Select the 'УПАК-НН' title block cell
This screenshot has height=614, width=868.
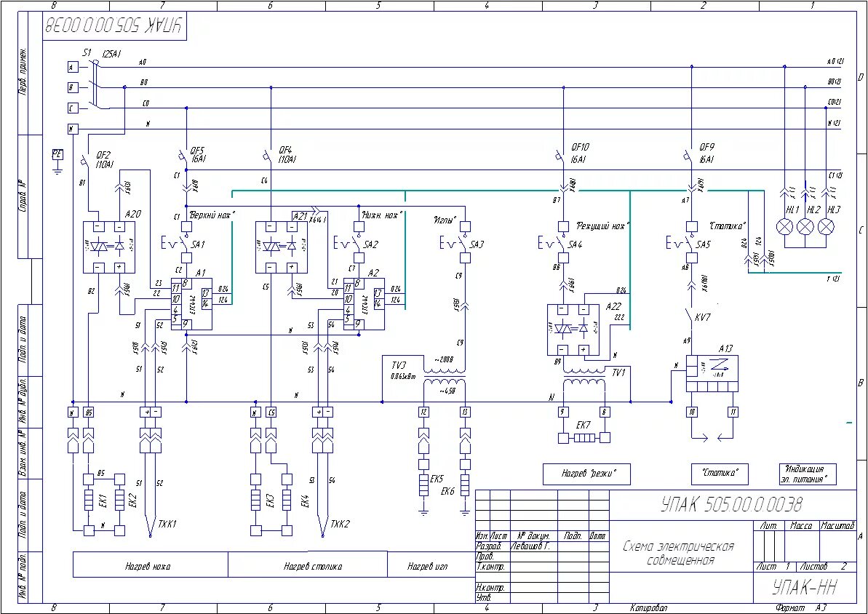[805, 588]
